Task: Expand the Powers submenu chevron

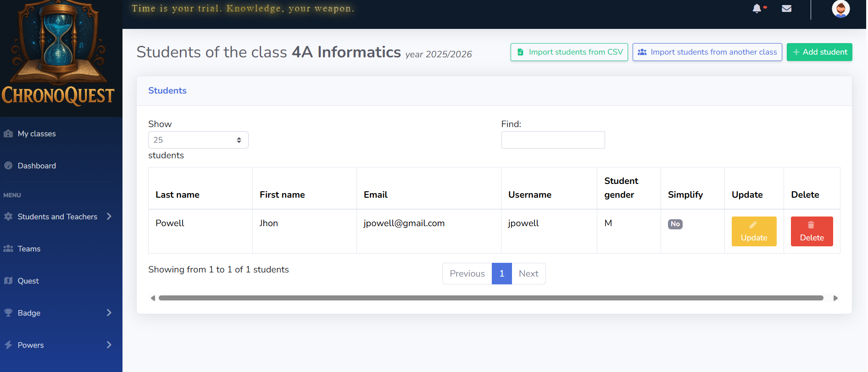Action: 109,345
